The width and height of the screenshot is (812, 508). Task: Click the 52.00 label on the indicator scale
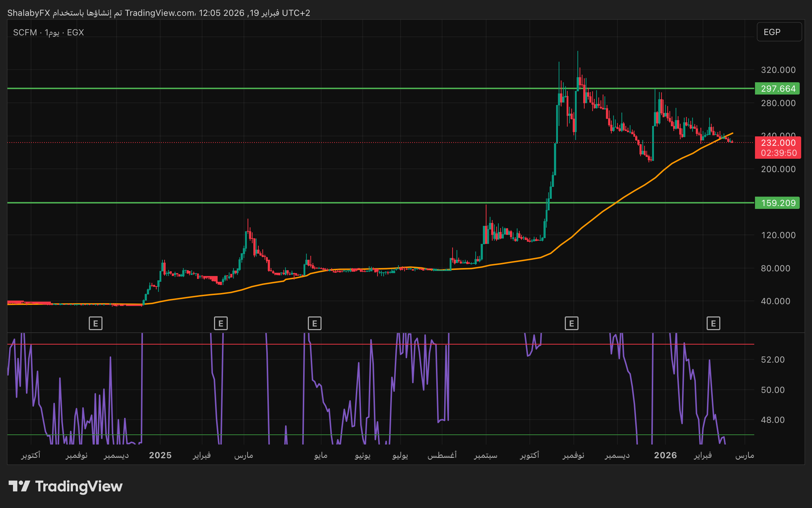[x=773, y=360]
